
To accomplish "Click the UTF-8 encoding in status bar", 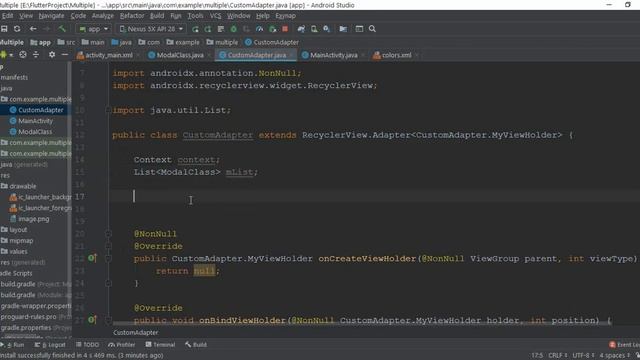I will (583, 356).
